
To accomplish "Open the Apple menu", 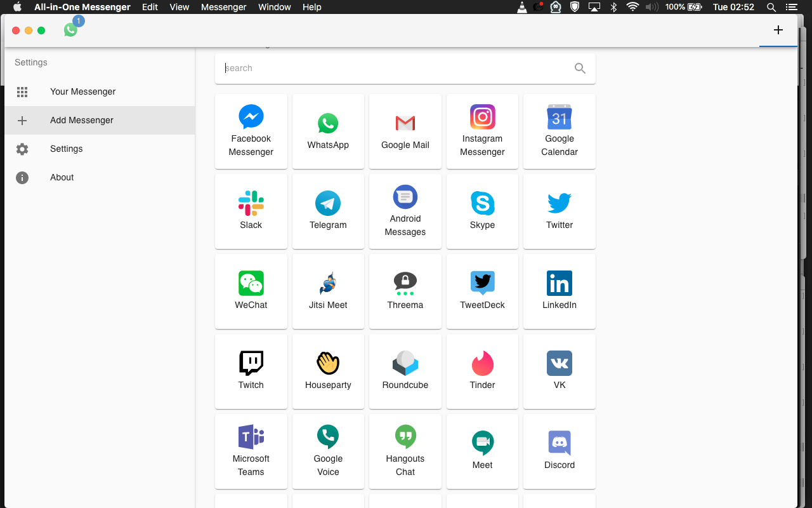I will pyautogui.click(x=17, y=7).
